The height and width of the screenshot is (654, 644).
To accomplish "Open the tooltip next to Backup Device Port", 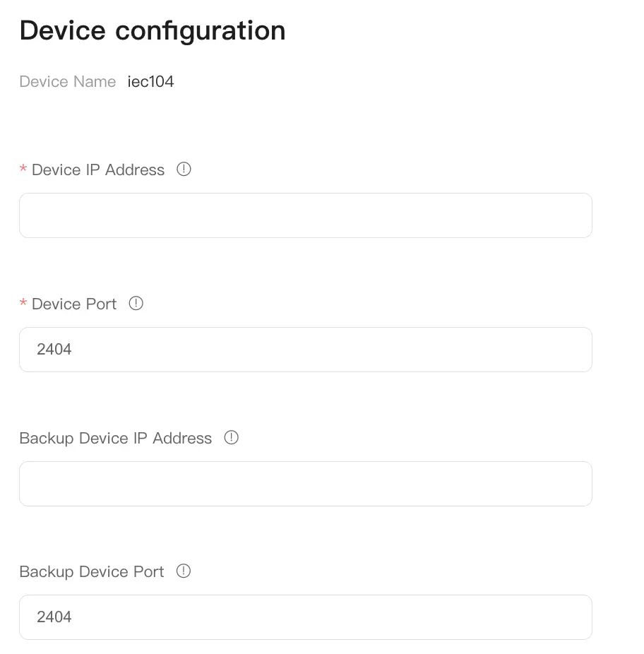I will pyautogui.click(x=184, y=571).
